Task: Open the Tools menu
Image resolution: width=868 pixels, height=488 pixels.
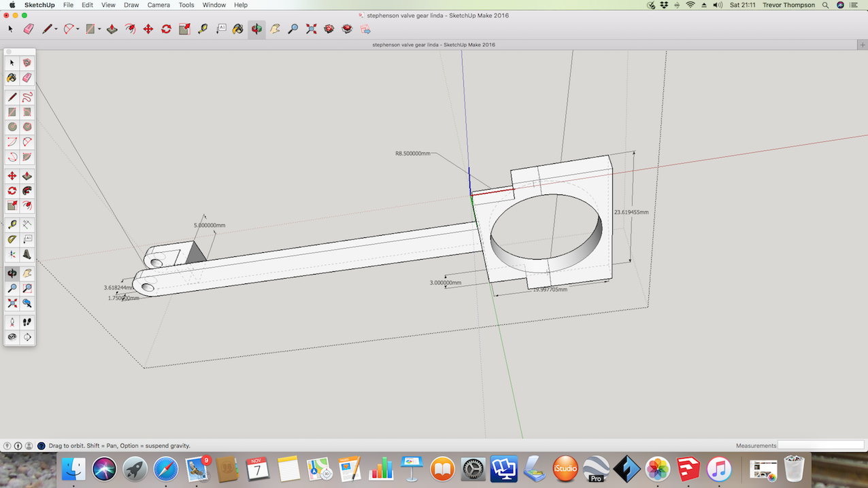Action: pyautogui.click(x=186, y=5)
